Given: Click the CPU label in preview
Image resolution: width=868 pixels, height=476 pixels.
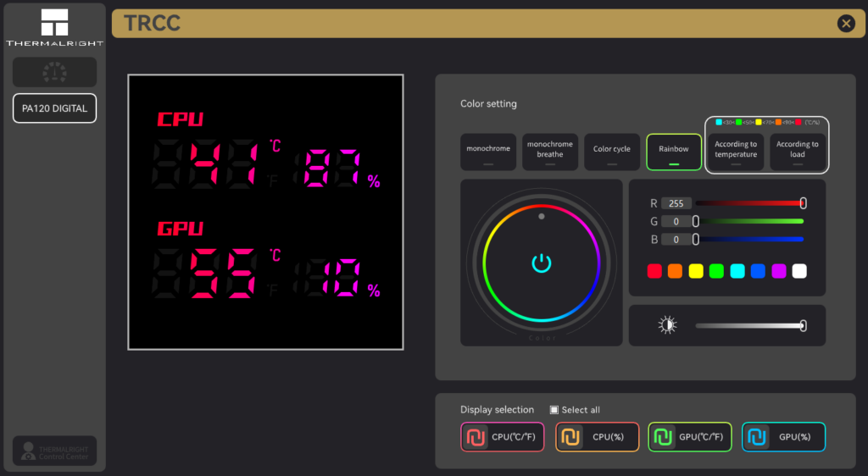Looking at the screenshot, I should click(181, 119).
